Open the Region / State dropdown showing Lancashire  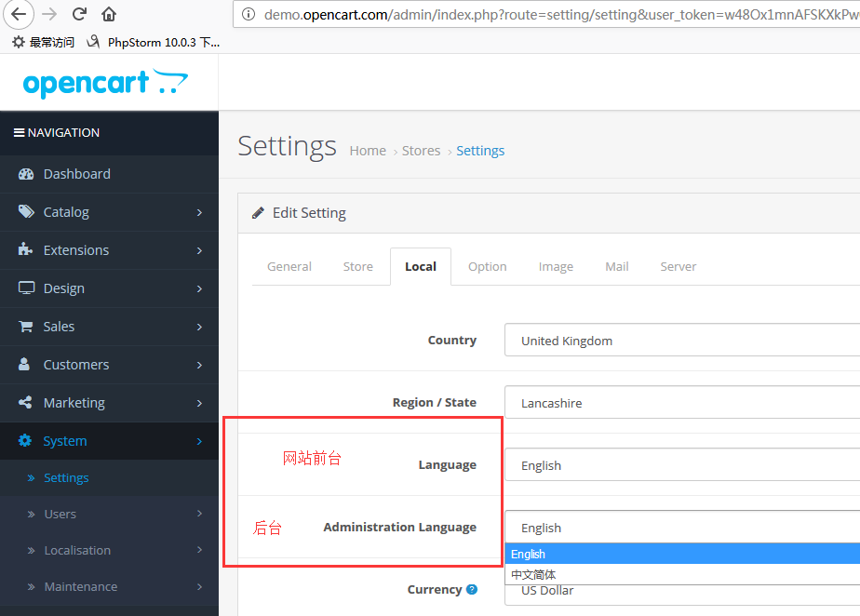click(x=682, y=402)
